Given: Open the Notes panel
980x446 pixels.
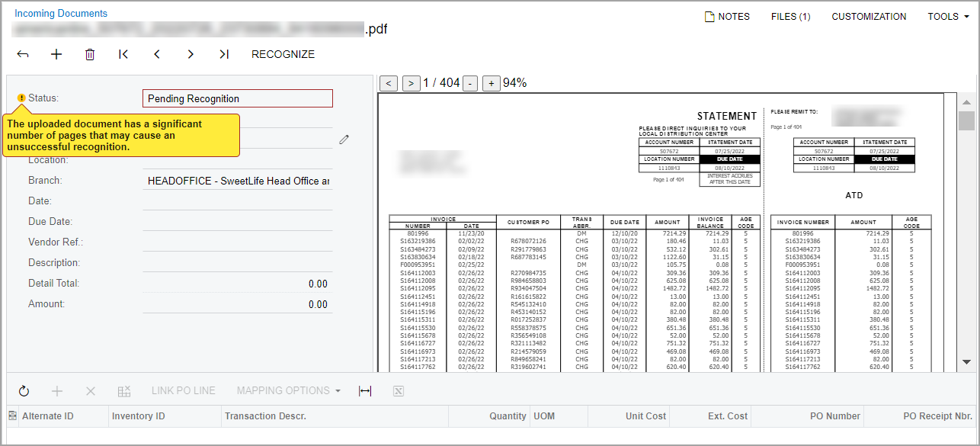Looking at the screenshot, I should [x=727, y=17].
